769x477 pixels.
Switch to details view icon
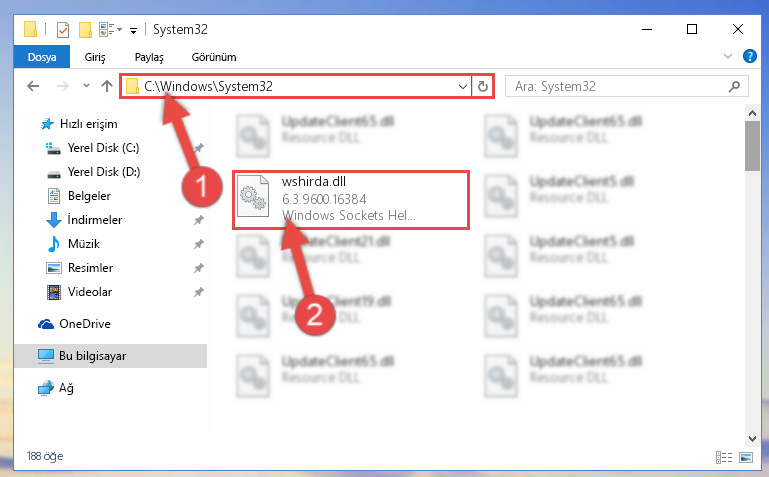724,457
